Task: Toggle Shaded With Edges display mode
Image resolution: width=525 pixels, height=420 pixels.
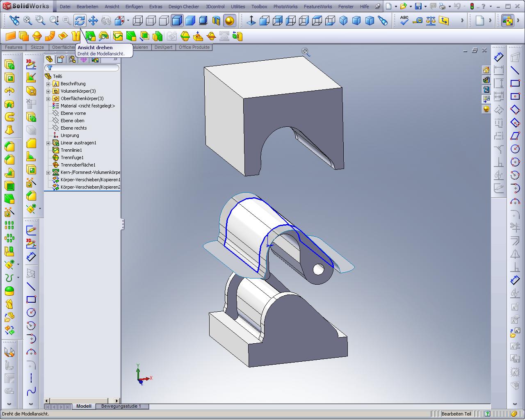Action: 177,21
